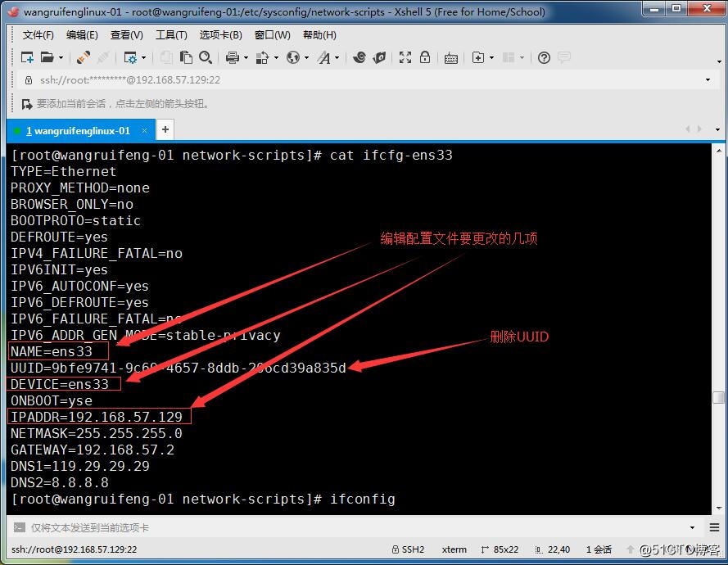Click the BOOTPROTO=static line
Viewport: 728px width, 565px height.
point(75,220)
